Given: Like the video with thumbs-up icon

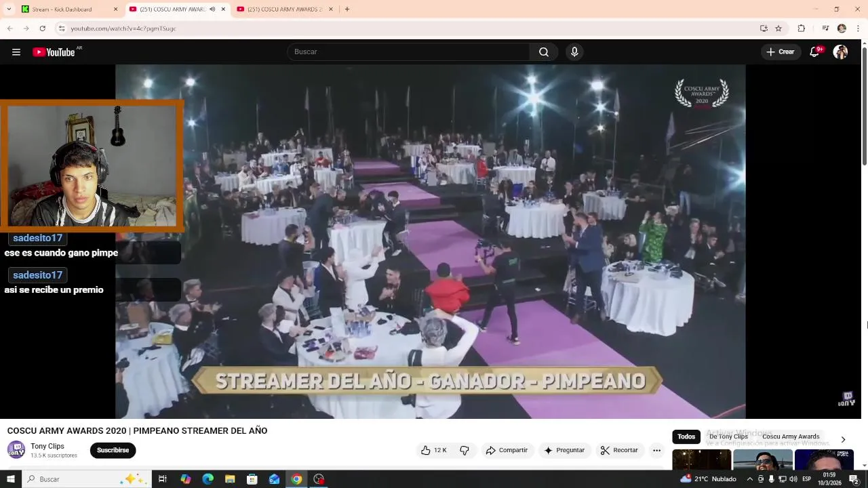Looking at the screenshot, I should [x=433, y=450].
